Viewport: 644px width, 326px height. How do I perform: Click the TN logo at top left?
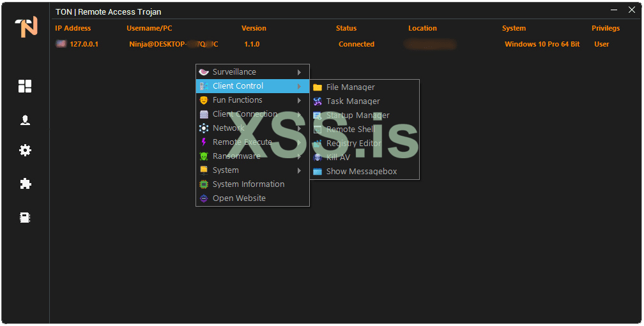[26, 27]
